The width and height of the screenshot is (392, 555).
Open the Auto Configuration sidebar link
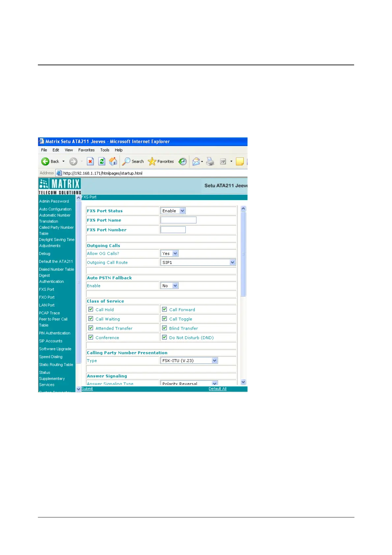coord(55,209)
